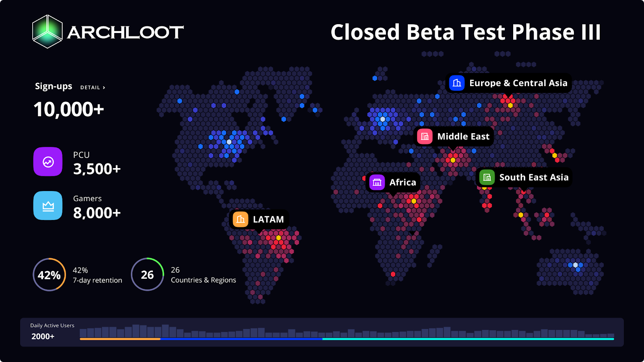Click the blue Gamers crown icon

tap(48, 206)
